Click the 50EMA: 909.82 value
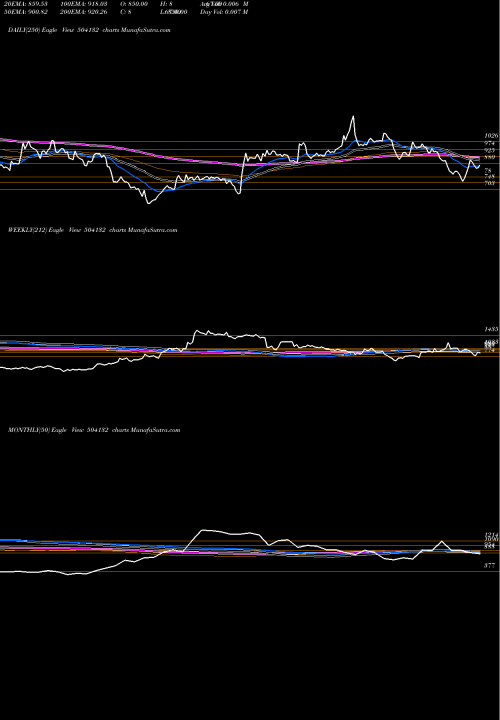This screenshot has width=500, height=720. (x=28, y=12)
